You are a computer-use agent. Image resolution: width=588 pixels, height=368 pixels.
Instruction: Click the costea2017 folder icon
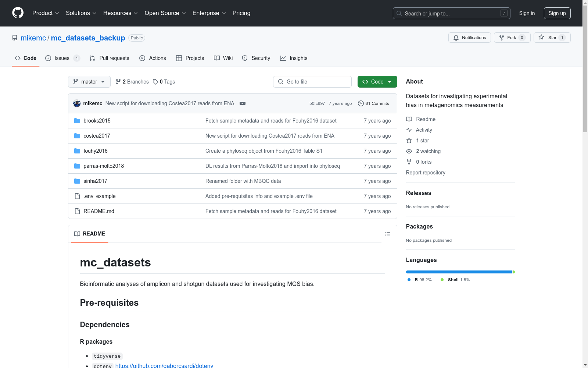point(77,136)
